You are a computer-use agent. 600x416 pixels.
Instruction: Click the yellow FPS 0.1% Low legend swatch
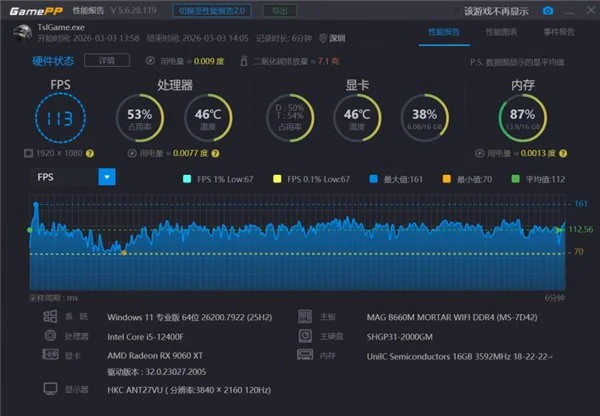[277, 179]
